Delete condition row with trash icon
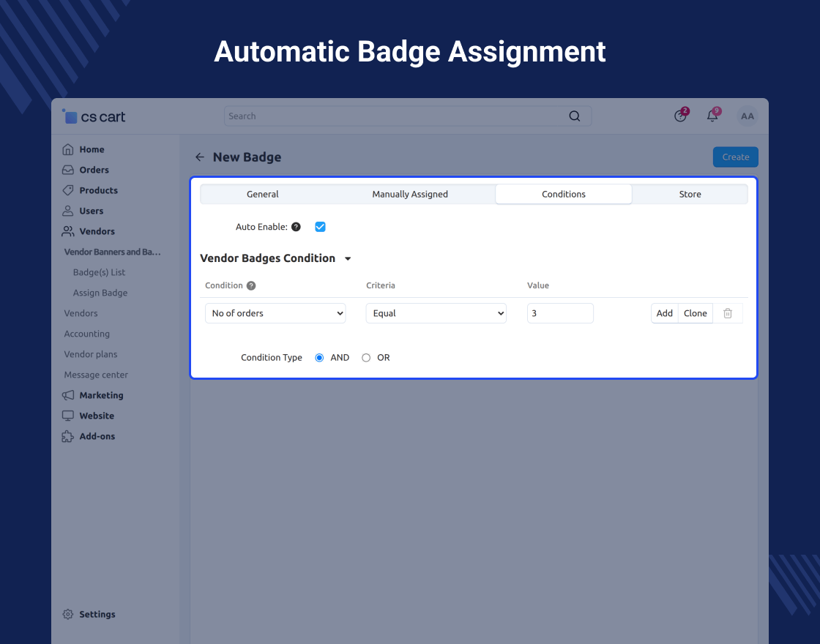820x644 pixels. coord(728,313)
